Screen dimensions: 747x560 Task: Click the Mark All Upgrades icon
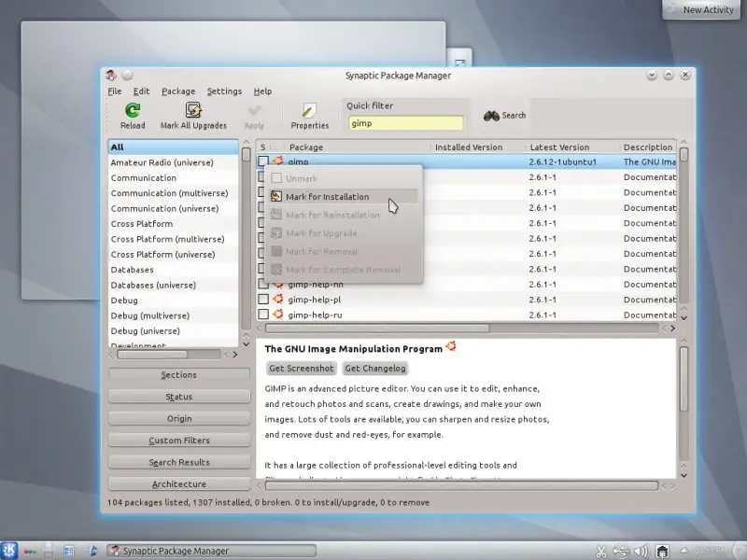193,110
